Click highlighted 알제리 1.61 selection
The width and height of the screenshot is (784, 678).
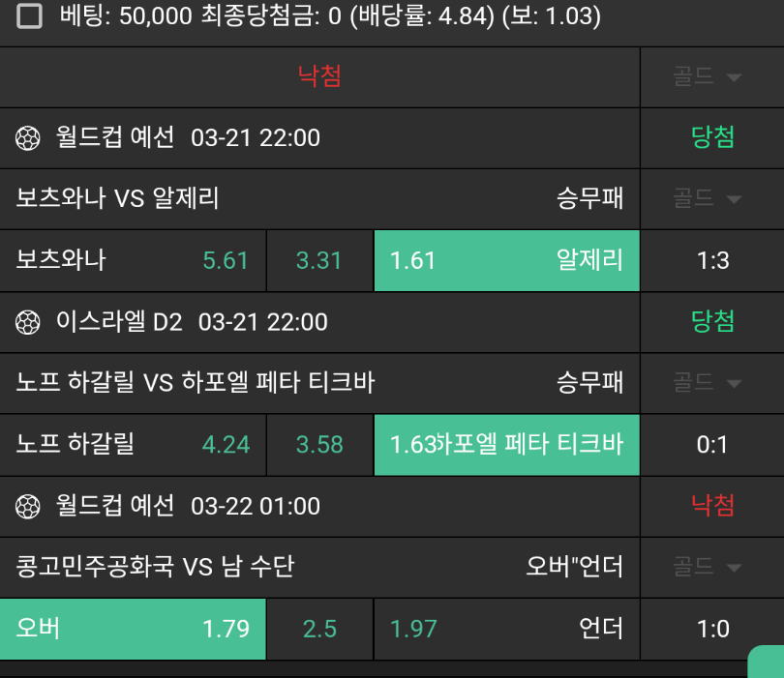click(506, 260)
